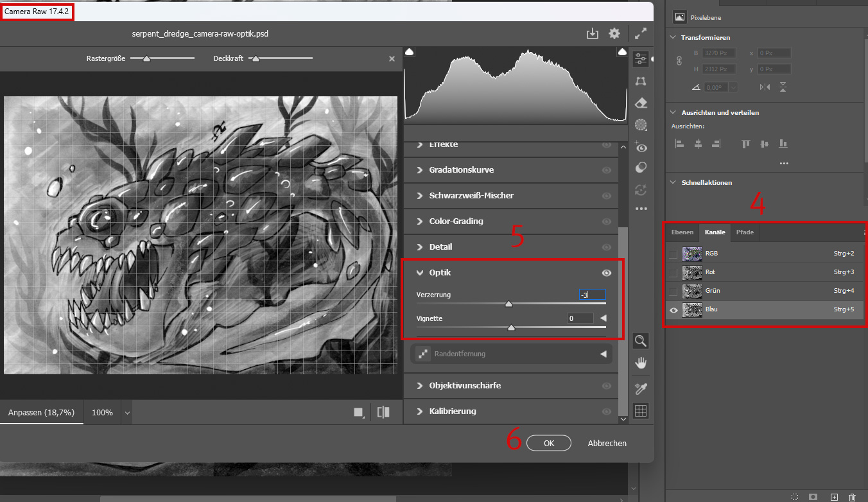This screenshot has height=502, width=868.
Task: Click the save image download icon
Action: coord(593,33)
